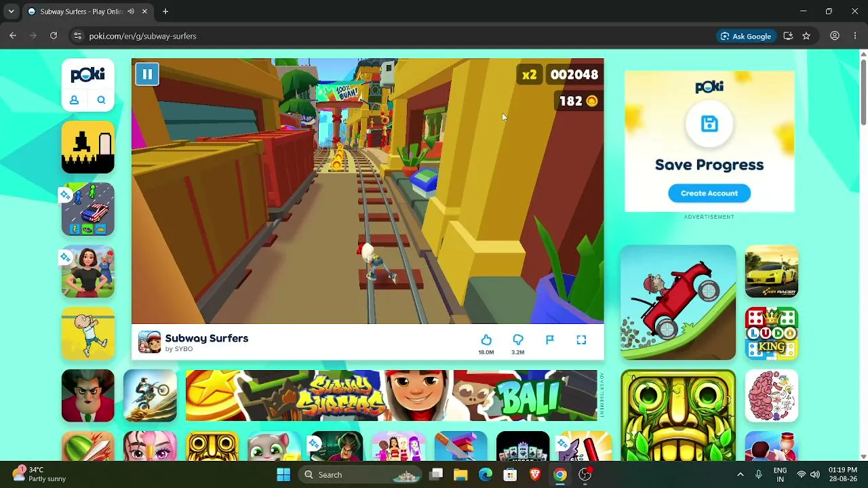
Task: Open the Talking Tom cat thumbnail
Action: tap(274, 446)
